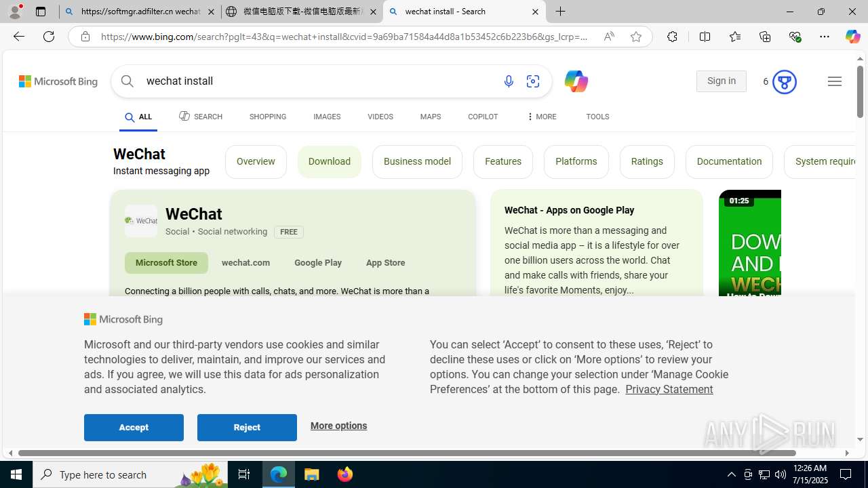Viewport: 868px width, 488px height.
Task: Choose Google Play download source
Action: (318, 263)
